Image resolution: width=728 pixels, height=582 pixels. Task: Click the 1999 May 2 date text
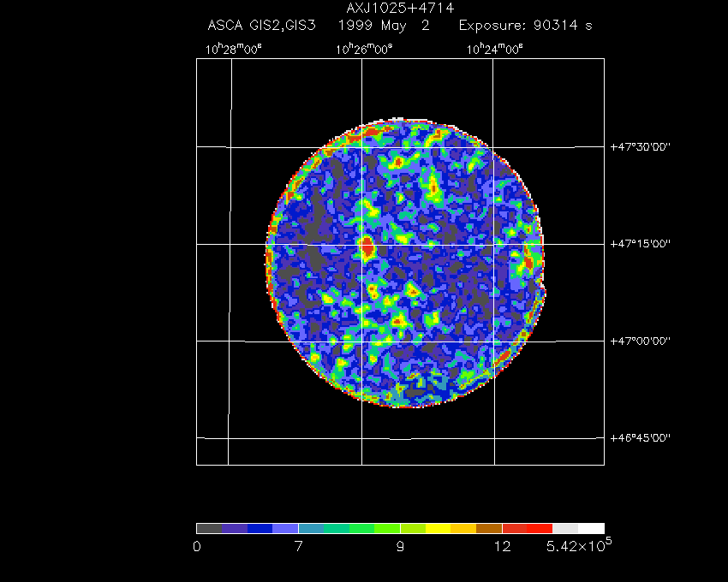384,25
